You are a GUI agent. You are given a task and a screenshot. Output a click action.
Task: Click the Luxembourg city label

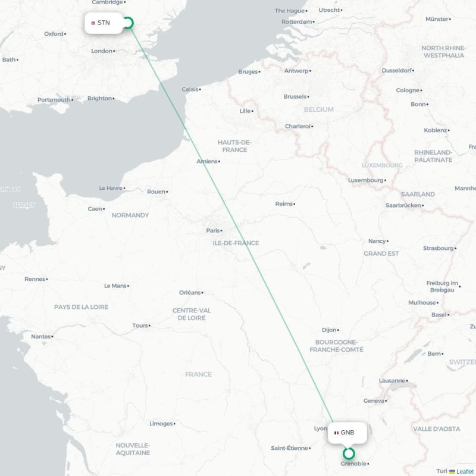coord(365,180)
